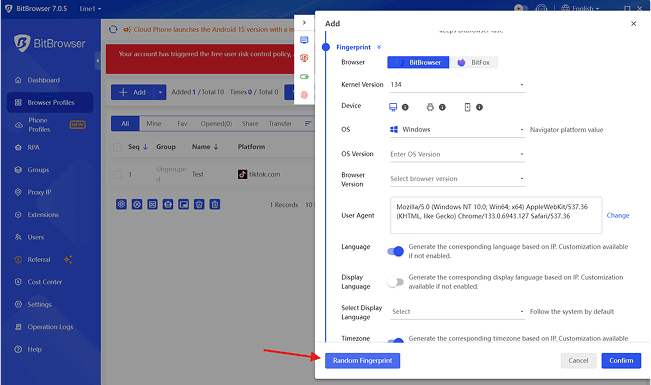Open the Select Display Language dropdown

pyautogui.click(x=457, y=311)
